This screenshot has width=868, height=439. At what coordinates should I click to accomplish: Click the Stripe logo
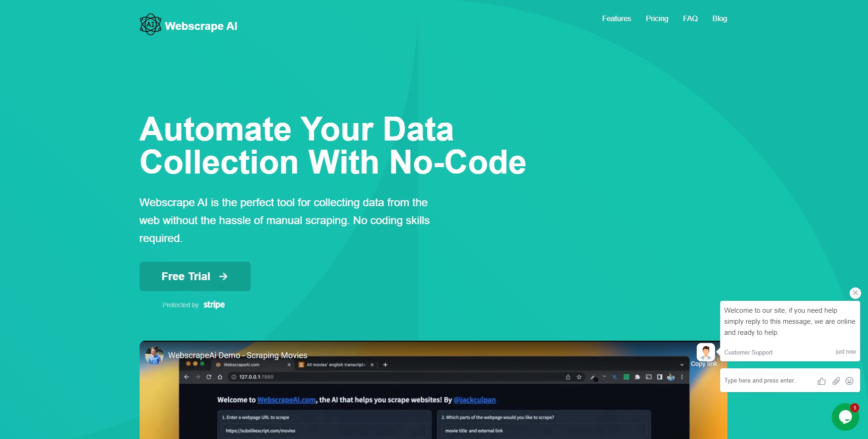pyautogui.click(x=214, y=304)
